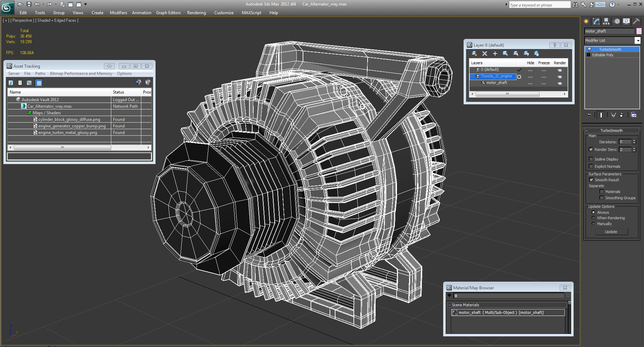
Task: Open the MAXScript menu
Action: point(252,13)
